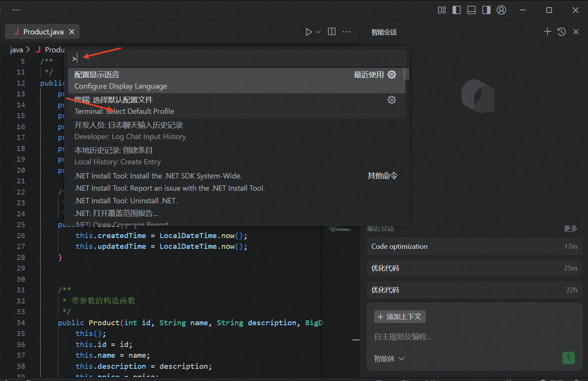Close the 智能会话 panel
The width and height of the screenshot is (588, 381).
click(x=576, y=32)
